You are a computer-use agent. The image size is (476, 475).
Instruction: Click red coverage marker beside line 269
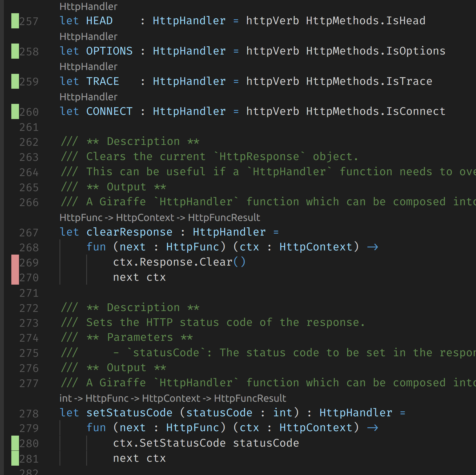coord(15,262)
